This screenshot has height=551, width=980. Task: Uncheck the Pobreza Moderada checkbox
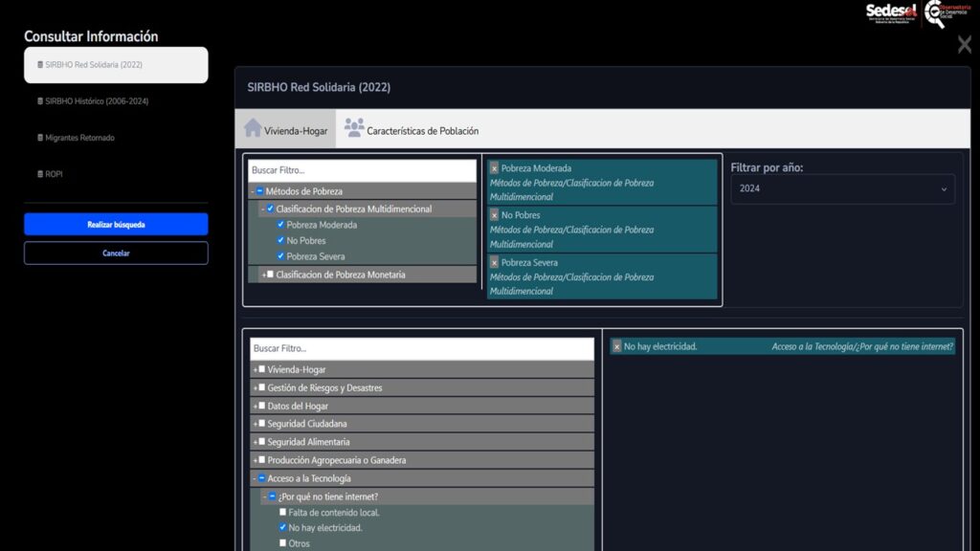pos(280,225)
